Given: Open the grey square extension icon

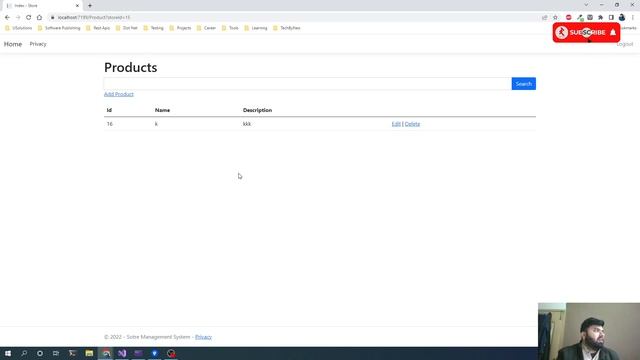Looking at the screenshot, I should (590, 18).
